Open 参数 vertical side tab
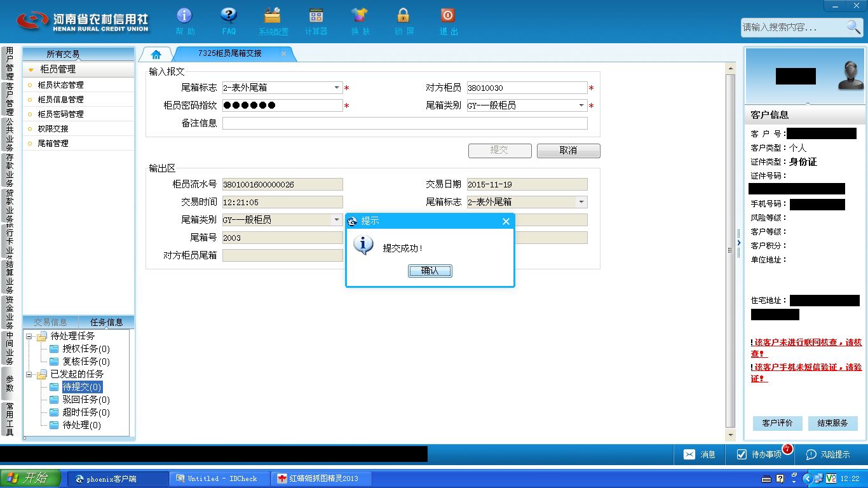 [10, 383]
